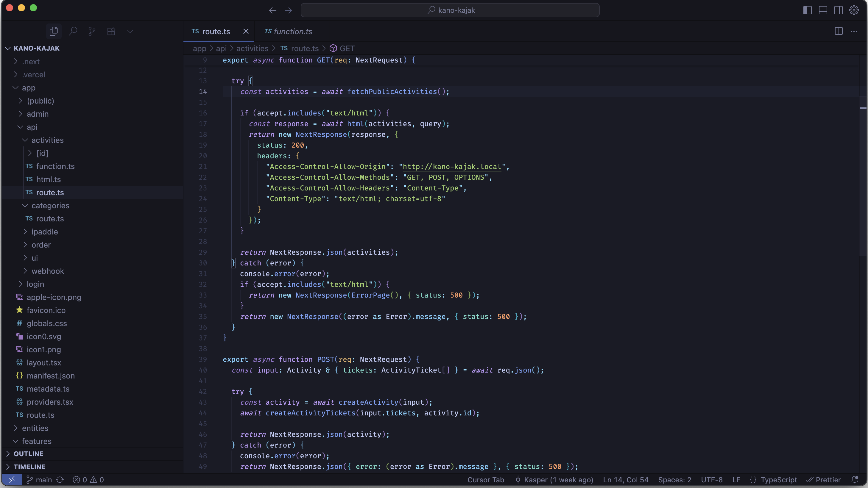Toggle the bottom panel layout button

pyautogui.click(x=823, y=10)
